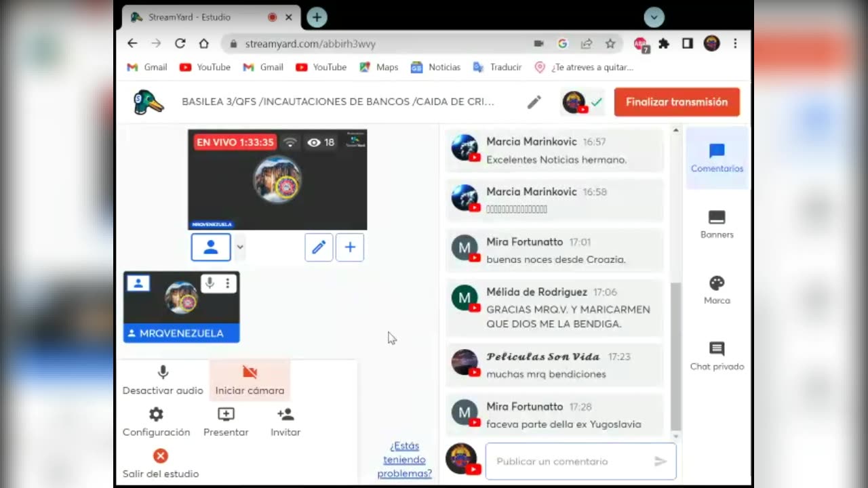Click the connection signal icon

[290, 142]
